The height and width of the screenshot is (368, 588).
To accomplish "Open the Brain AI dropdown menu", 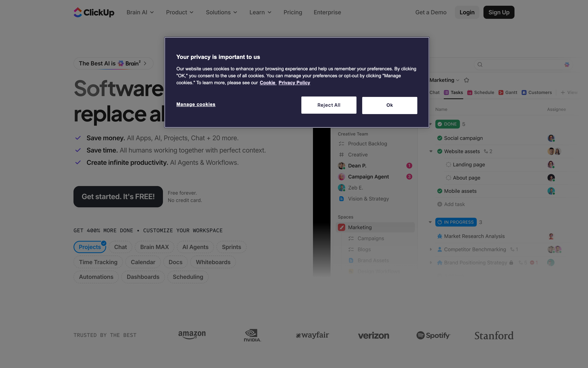I will [x=140, y=12].
